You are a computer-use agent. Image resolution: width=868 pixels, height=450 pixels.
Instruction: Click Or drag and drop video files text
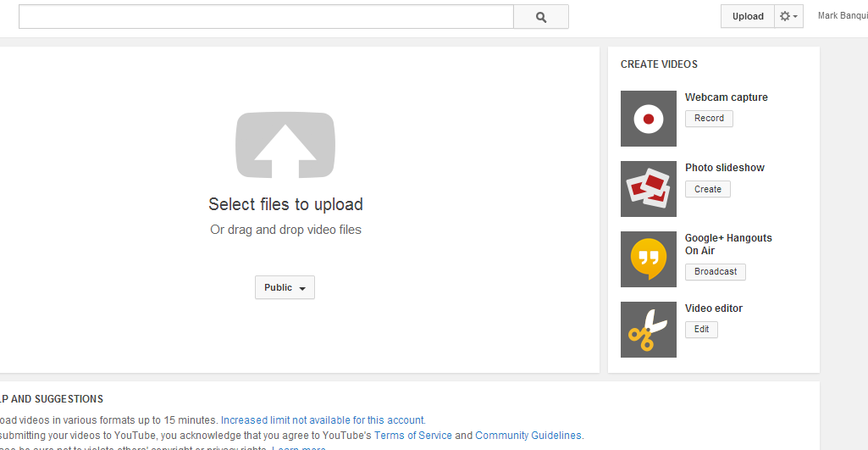pos(285,230)
